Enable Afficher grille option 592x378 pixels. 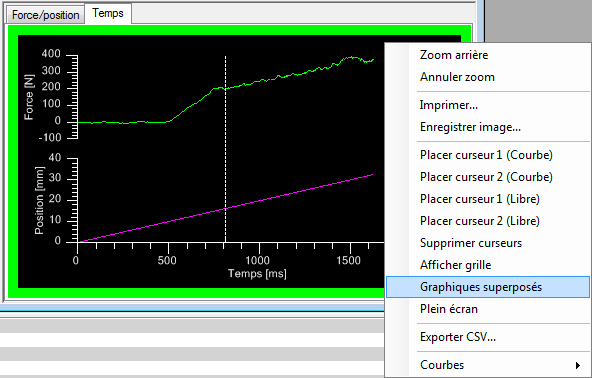click(x=487, y=265)
